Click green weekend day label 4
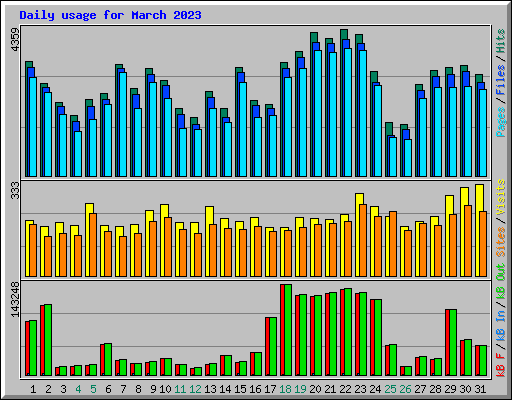Viewport: 512px width, 400px height. 78,389
